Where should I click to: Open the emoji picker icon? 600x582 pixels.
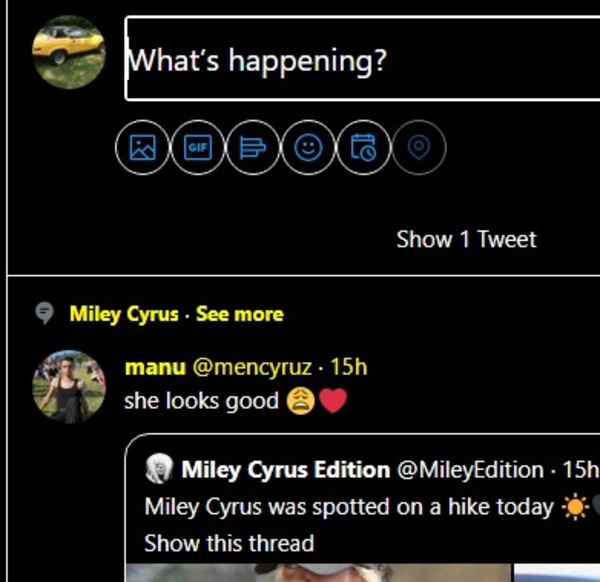coord(308,148)
